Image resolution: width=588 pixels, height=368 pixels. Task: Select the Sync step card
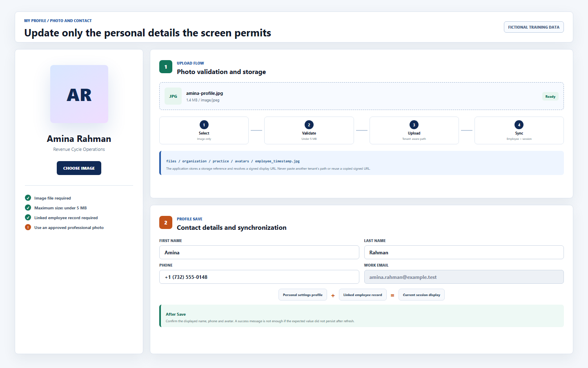coord(519,130)
